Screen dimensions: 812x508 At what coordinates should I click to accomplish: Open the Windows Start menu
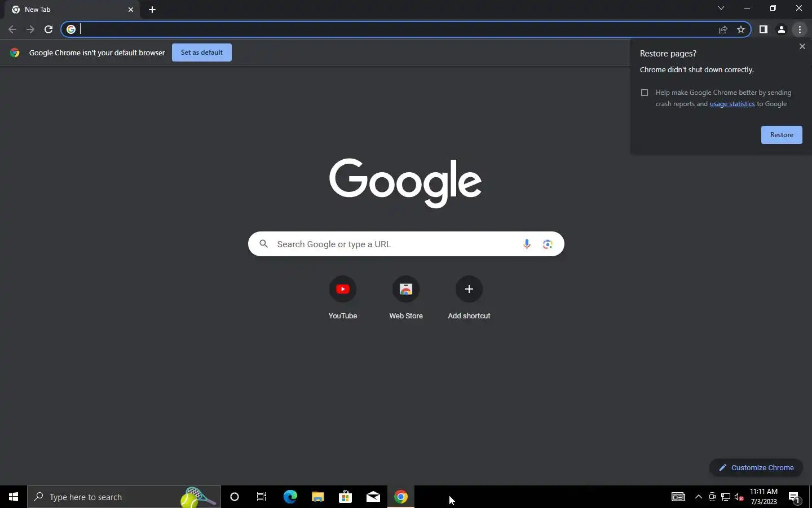(14, 497)
